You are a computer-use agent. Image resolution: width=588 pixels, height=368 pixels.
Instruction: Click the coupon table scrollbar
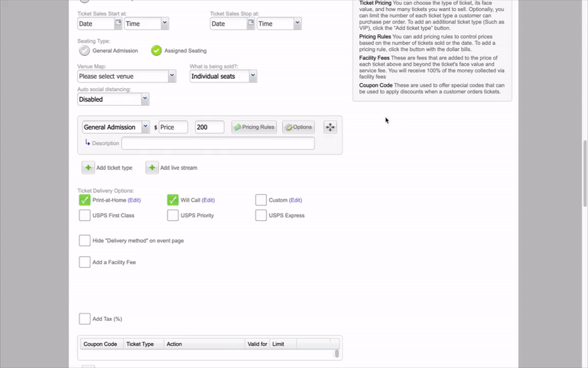(x=337, y=353)
